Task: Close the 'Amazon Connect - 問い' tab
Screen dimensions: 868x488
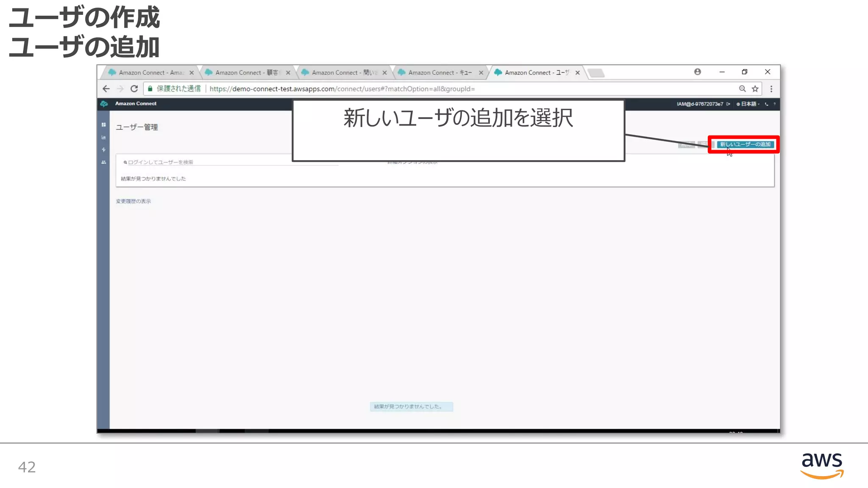Action: click(384, 73)
